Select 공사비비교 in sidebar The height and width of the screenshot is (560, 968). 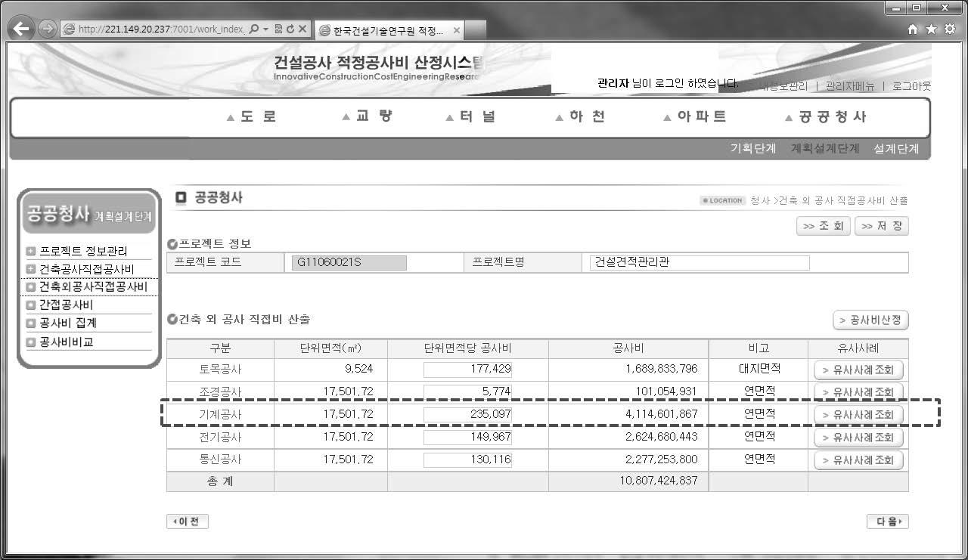(66, 342)
